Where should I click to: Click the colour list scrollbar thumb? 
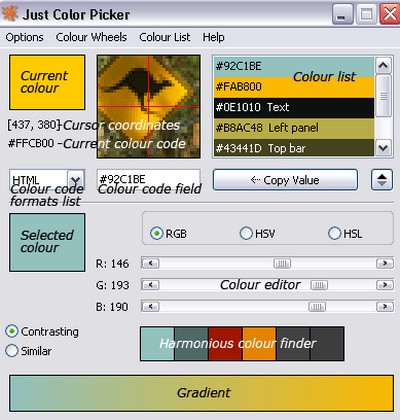383,96
